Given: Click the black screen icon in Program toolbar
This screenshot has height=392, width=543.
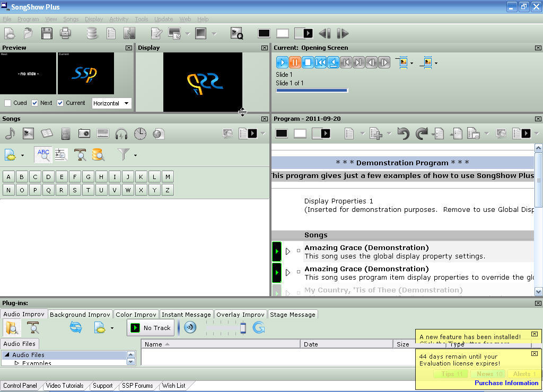Looking at the screenshot, I should tap(282, 133).
